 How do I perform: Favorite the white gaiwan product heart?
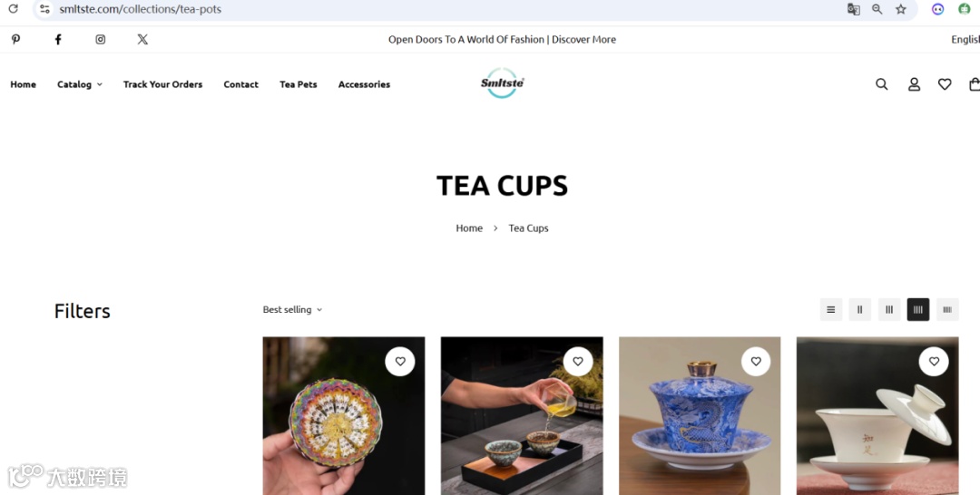tap(934, 362)
